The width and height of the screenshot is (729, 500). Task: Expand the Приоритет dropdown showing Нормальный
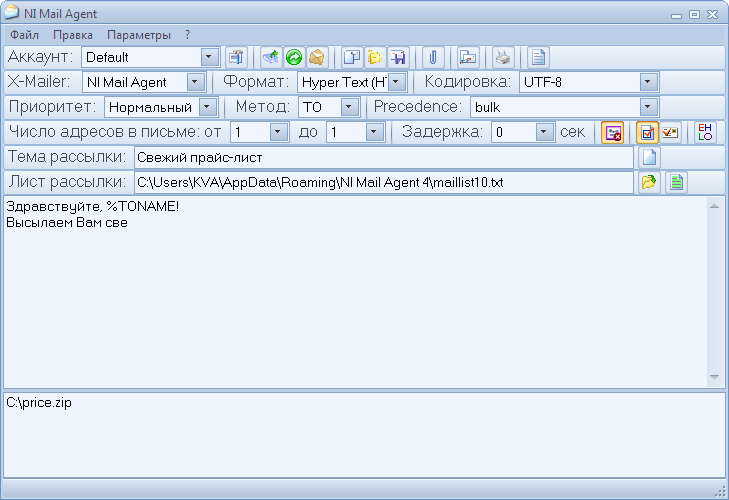[x=208, y=107]
